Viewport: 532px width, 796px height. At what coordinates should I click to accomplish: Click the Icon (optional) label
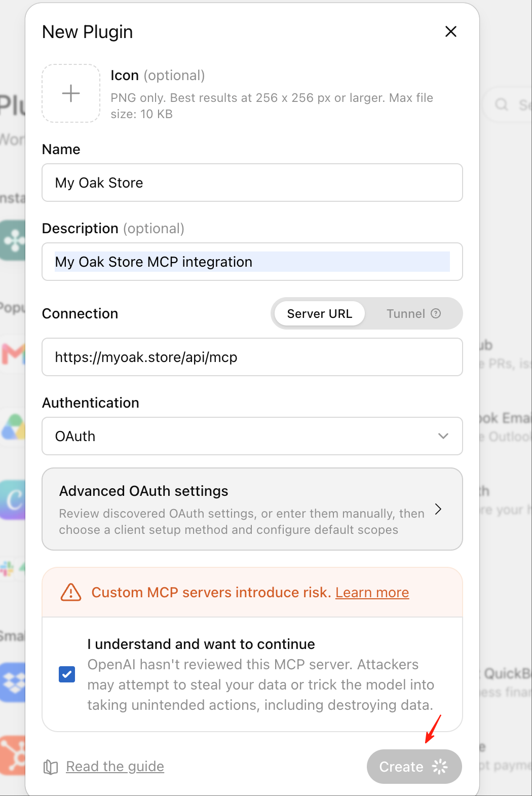(158, 75)
